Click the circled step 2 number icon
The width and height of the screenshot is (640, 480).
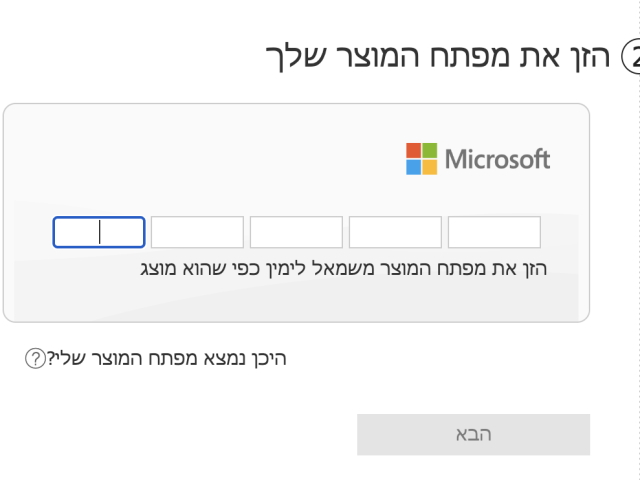631,57
